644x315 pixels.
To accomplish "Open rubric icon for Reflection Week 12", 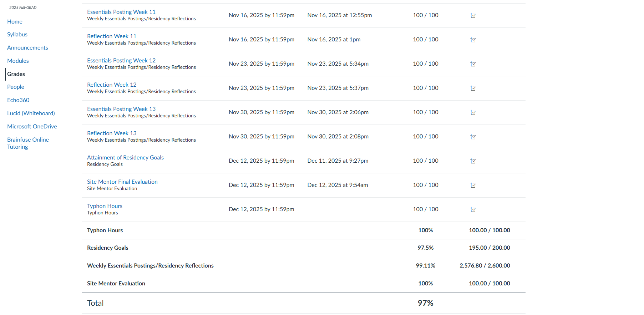I will (473, 88).
